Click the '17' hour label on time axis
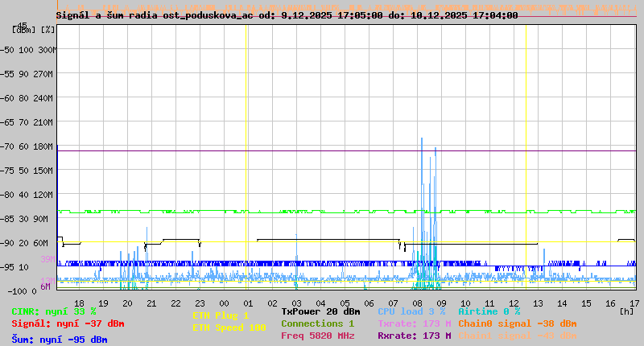 click(x=634, y=303)
